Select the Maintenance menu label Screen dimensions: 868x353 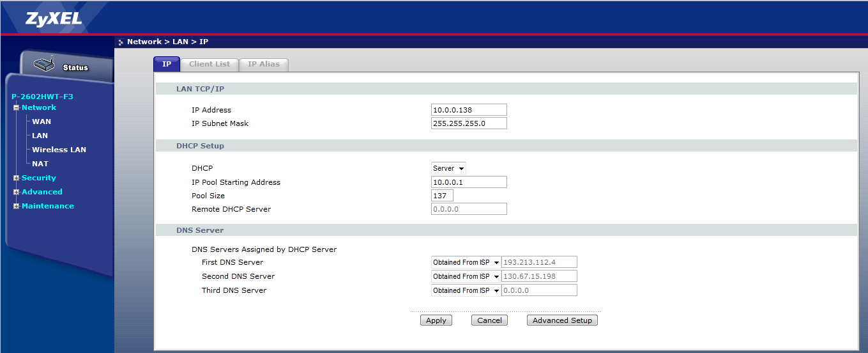coord(48,206)
